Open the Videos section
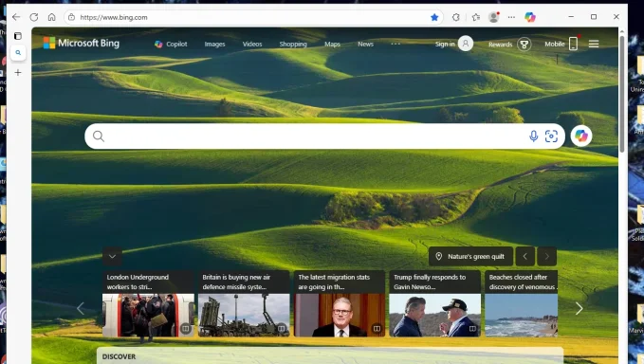The image size is (644, 364). (x=252, y=44)
